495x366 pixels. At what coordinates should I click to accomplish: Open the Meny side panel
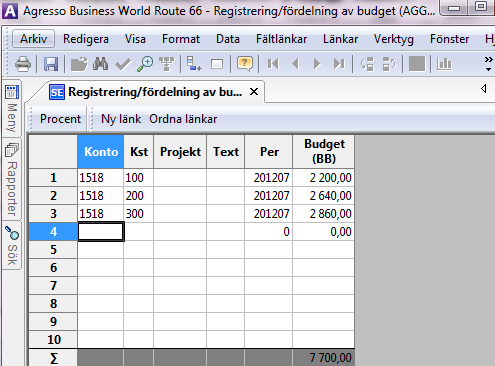point(12,108)
